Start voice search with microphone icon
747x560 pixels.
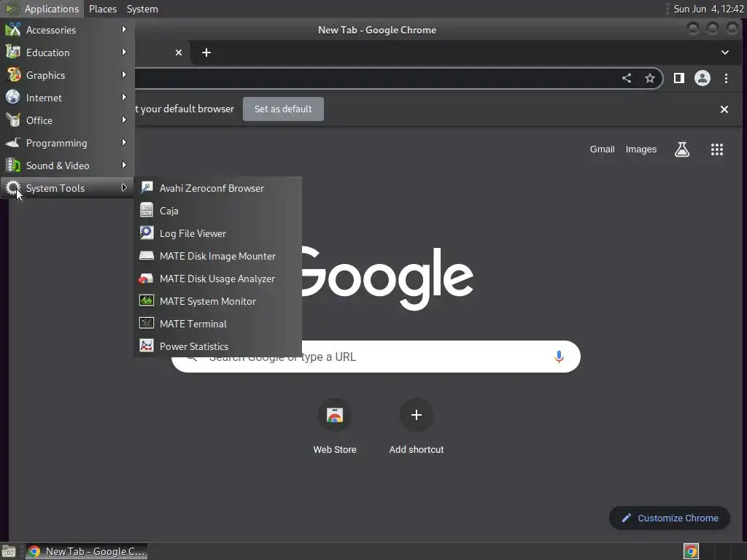559,357
